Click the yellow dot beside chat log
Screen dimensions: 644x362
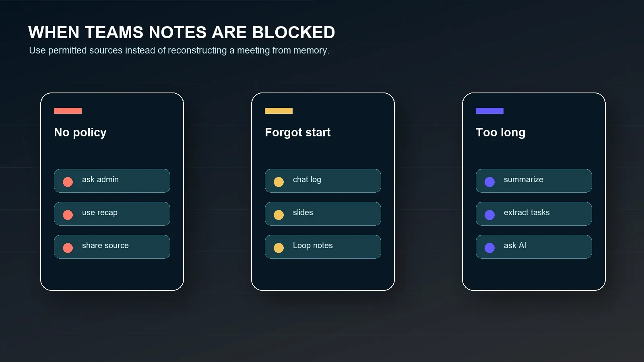[279, 182]
